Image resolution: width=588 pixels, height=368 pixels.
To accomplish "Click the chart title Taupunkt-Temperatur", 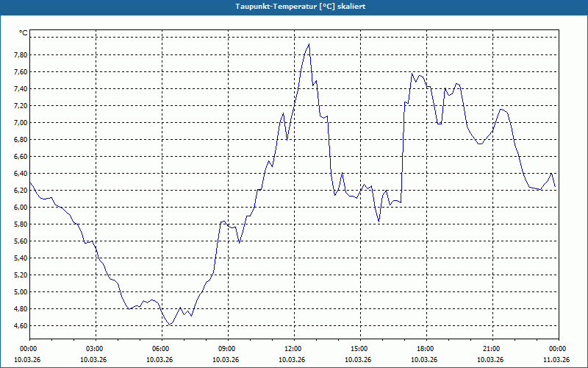I will coord(293,6).
